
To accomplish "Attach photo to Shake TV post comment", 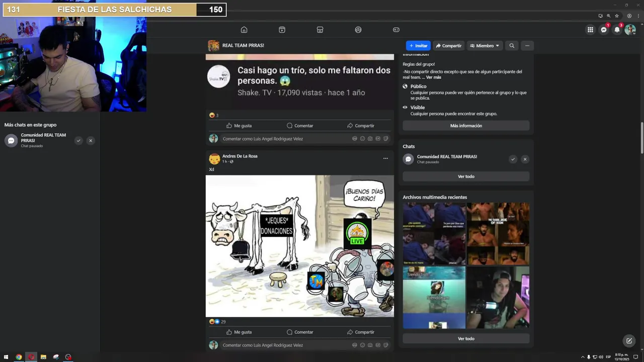I will click(x=370, y=139).
